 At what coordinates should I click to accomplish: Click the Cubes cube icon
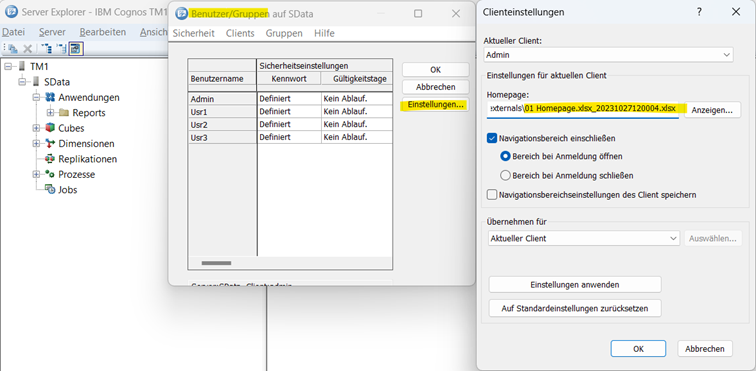pyautogui.click(x=50, y=128)
